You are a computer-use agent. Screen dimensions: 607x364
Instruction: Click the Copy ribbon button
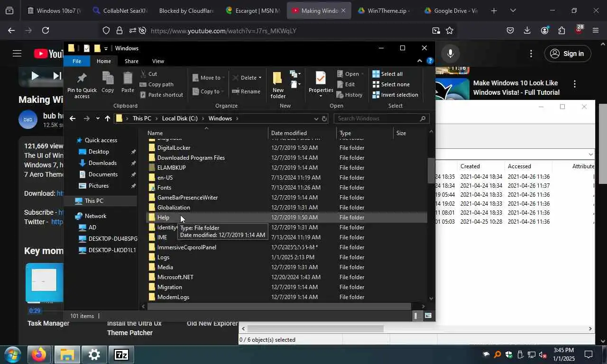pyautogui.click(x=108, y=82)
